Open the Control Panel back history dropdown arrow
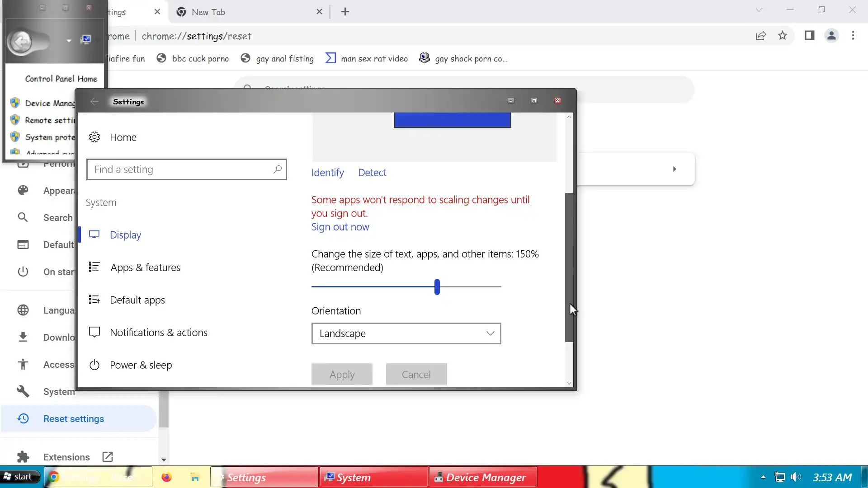Image resolution: width=868 pixels, height=488 pixels. click(x=69, y=41)
